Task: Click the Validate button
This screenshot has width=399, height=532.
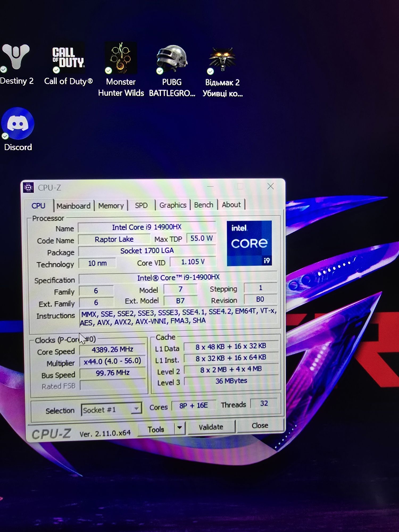Action: [211, 427]
